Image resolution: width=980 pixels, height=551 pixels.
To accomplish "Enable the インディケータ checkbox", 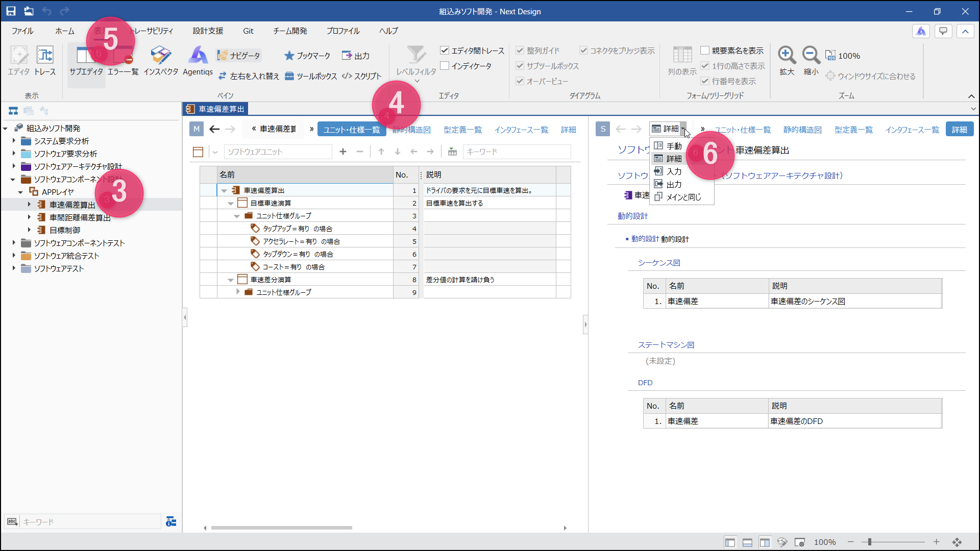I will 445,66.
